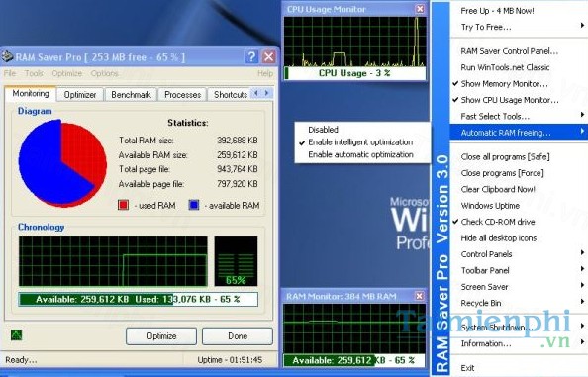The image size is (588, 377).
Task: Open RAM Saver Control Panel
Action: tap(519, 51)
